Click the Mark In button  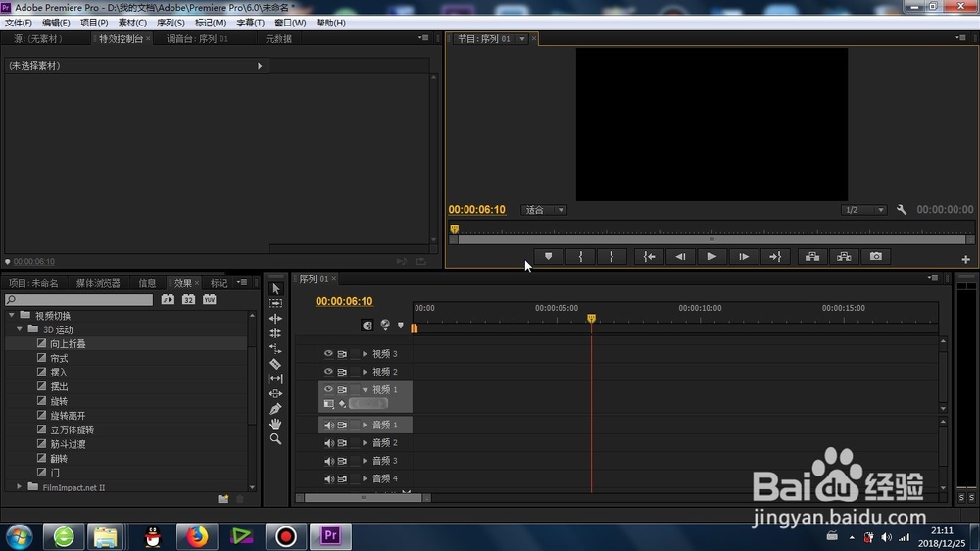(580, 257)
